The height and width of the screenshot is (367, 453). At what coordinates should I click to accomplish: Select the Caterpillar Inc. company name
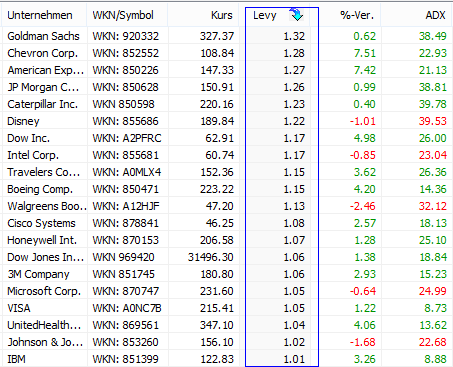coord(42,104)
